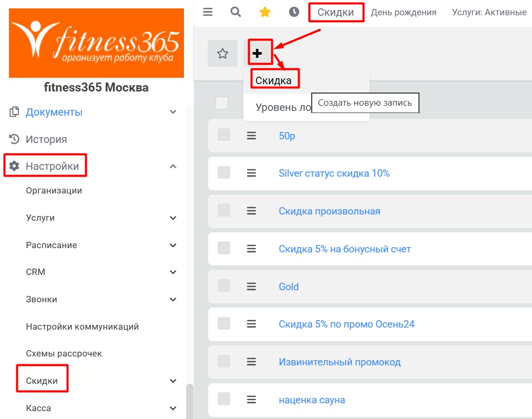Select checkbox for Silver статус скидка 10%

coord(224,172)
